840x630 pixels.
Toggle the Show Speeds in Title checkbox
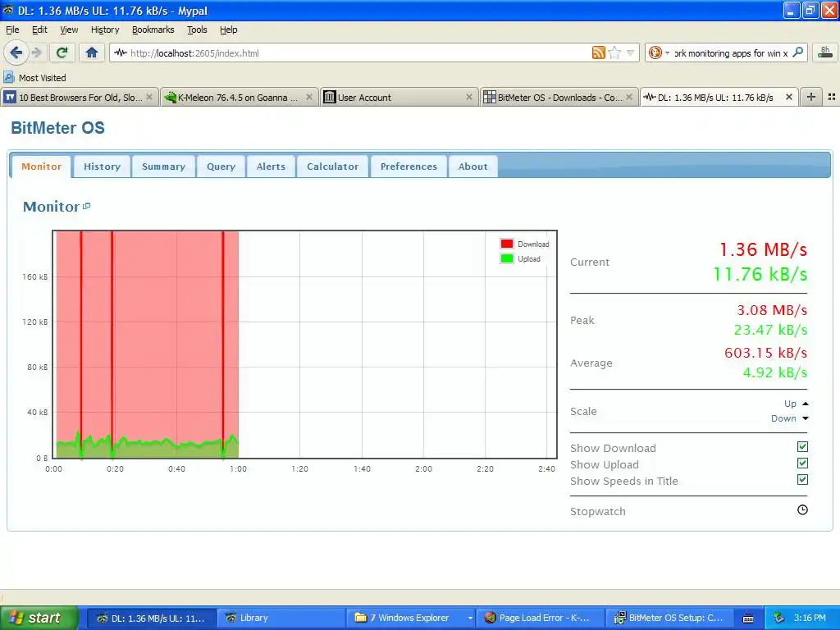802,479
